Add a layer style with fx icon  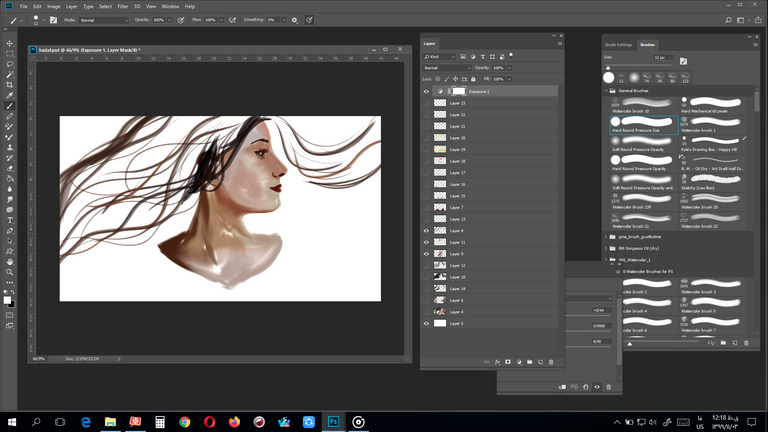coord(497,362)
